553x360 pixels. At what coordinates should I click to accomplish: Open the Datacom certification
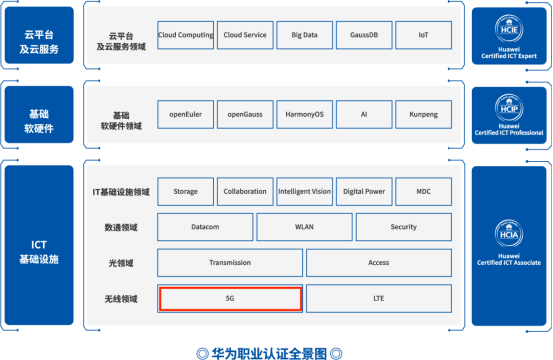tap(205, 227)
